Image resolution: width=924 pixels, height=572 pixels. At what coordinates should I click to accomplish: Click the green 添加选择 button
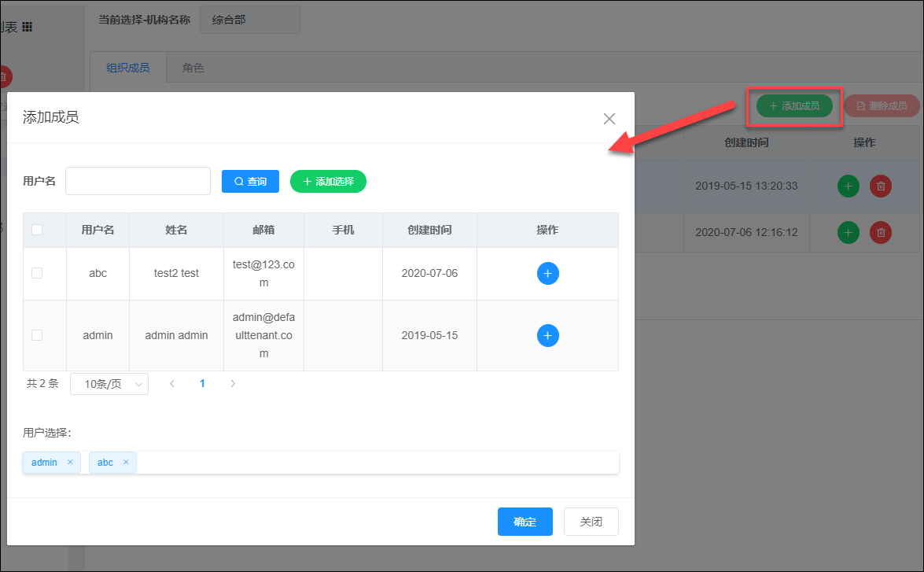coord(328,182)
